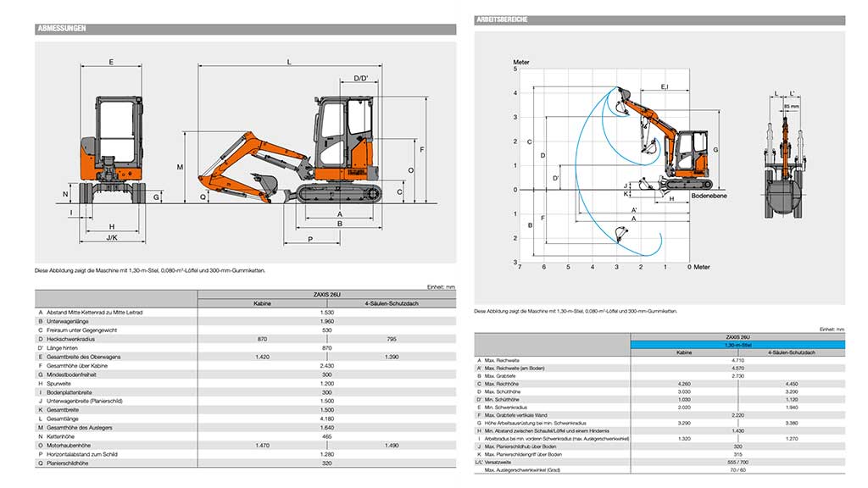Click value 1.960 for Unterwagenlänge
This screenshot has width=868, height=488.
click(x=326, y=321)
